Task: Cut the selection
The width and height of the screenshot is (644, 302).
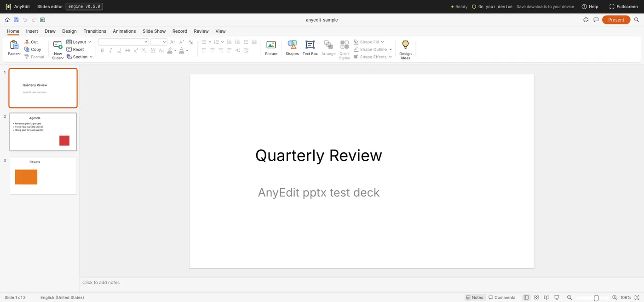Action: (x=31, y=42)
